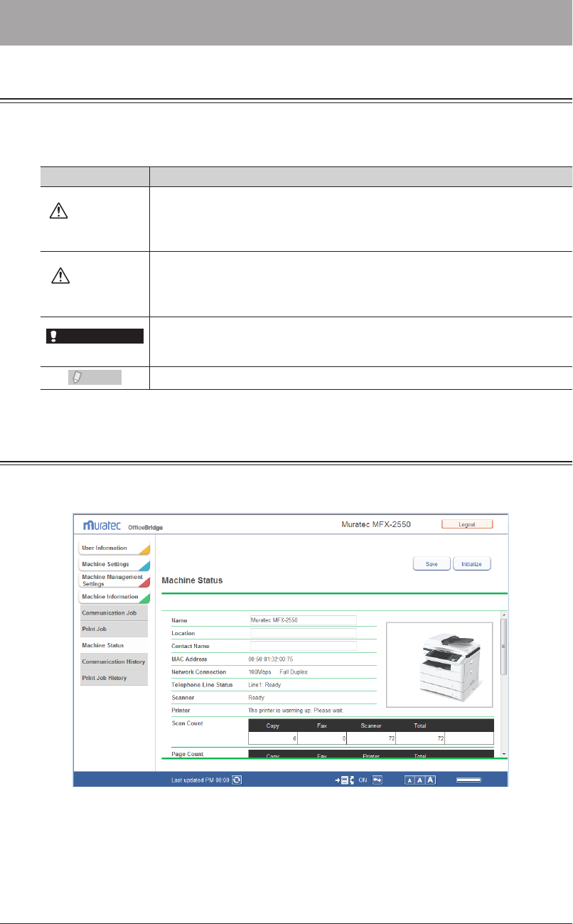Viewport: 573px width, 924px height.
Task: Select Communication History in sidebar
Action: click(113, 662)
